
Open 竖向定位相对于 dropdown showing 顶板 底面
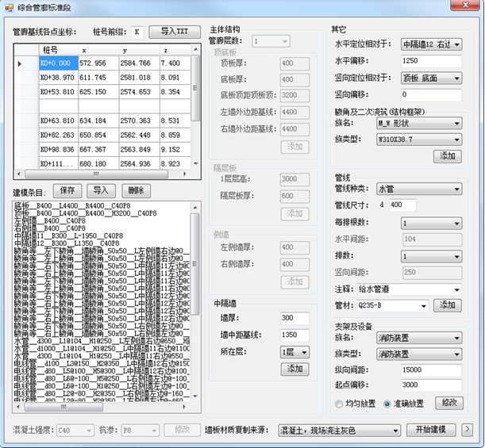pyautogui.click(x=431, y=78)
